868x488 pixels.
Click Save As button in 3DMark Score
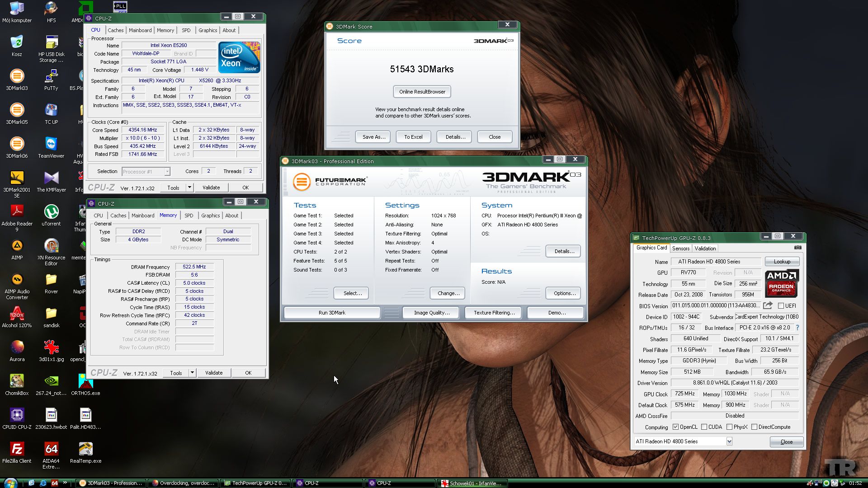374,137
